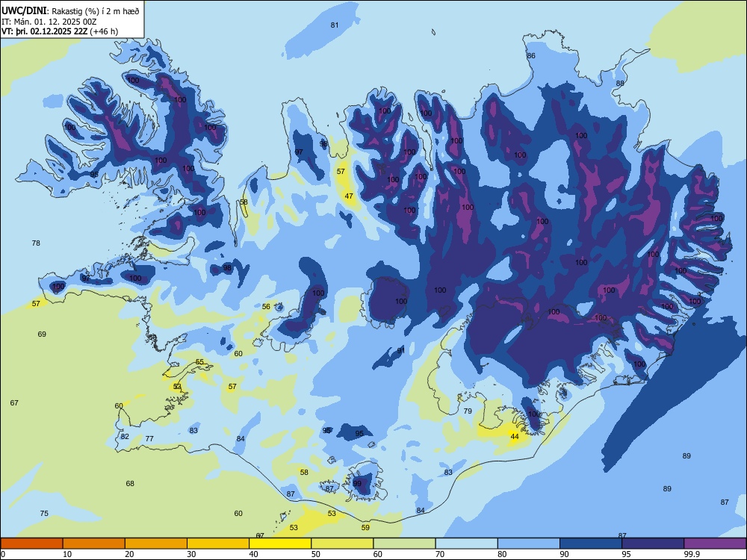Choose the dark blue 90–95 legend swatch
747x560 pixels.
point(591,544)
